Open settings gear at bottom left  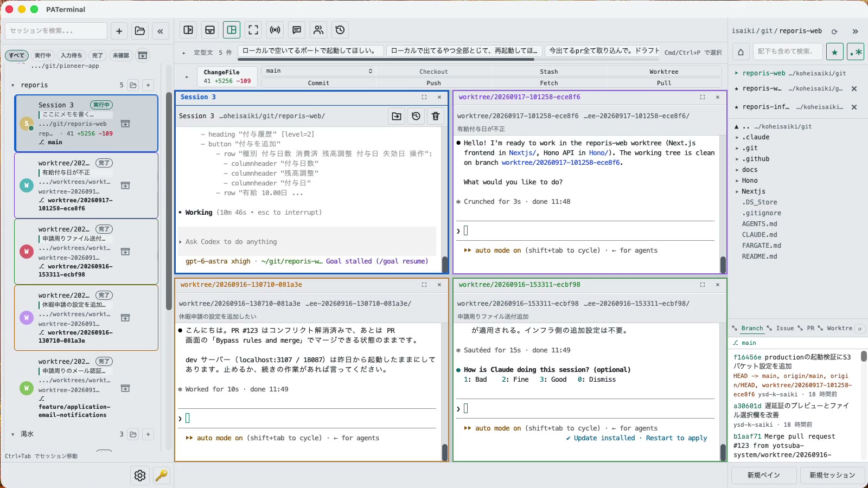[140, 476]
